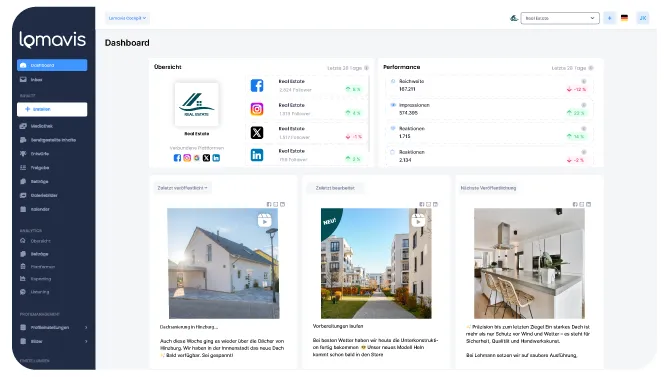669x377 pixels.
Task: Click the plus button beside the profile selector
Action: (609, 18)
